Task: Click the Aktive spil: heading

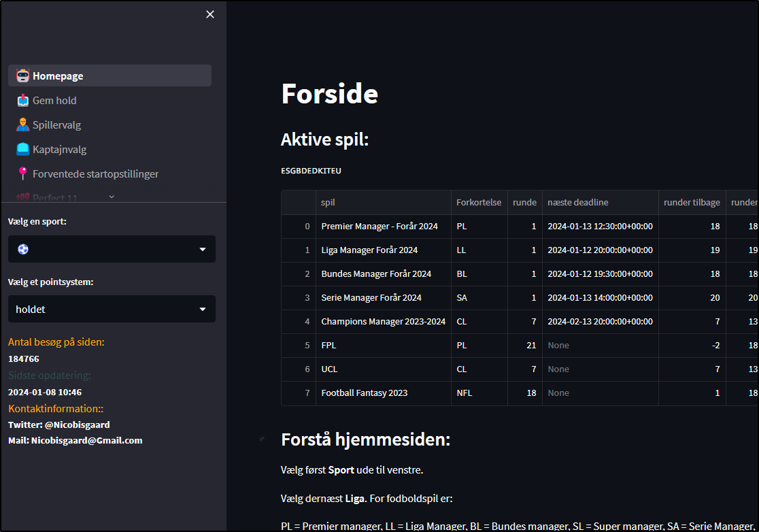Action: [325, 139]
